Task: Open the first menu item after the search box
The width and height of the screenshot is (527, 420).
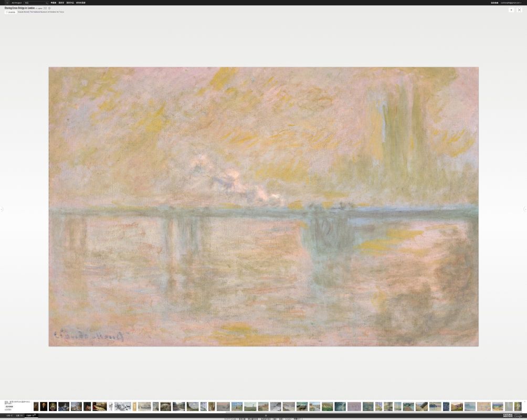Action: coord(54,3)
